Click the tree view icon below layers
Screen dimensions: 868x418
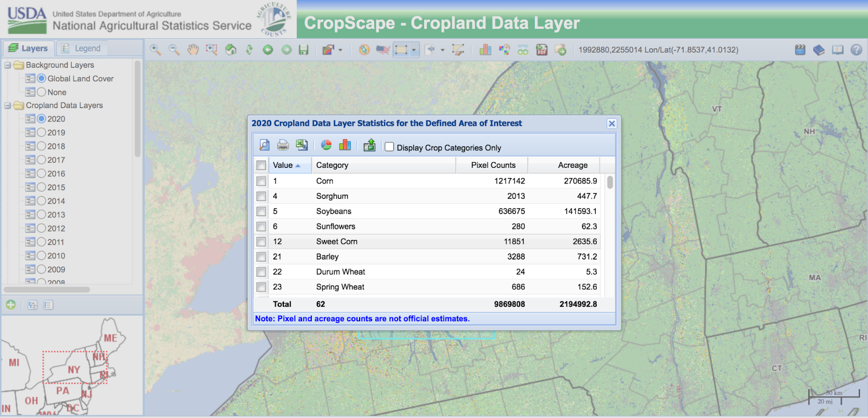33,305
